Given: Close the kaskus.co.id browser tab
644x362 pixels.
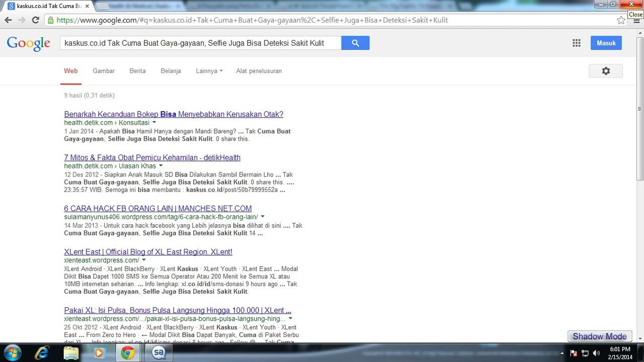Looking at the screenshot, I should 87,6.
